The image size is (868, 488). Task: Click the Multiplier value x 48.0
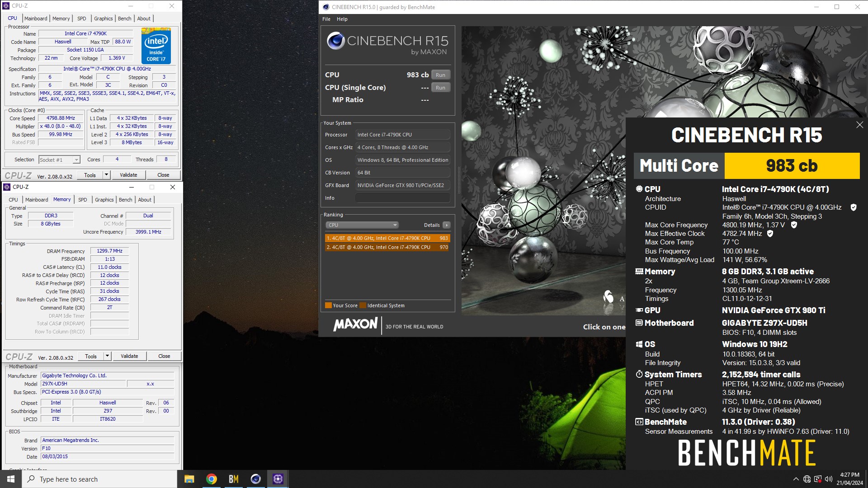[61, 127]
